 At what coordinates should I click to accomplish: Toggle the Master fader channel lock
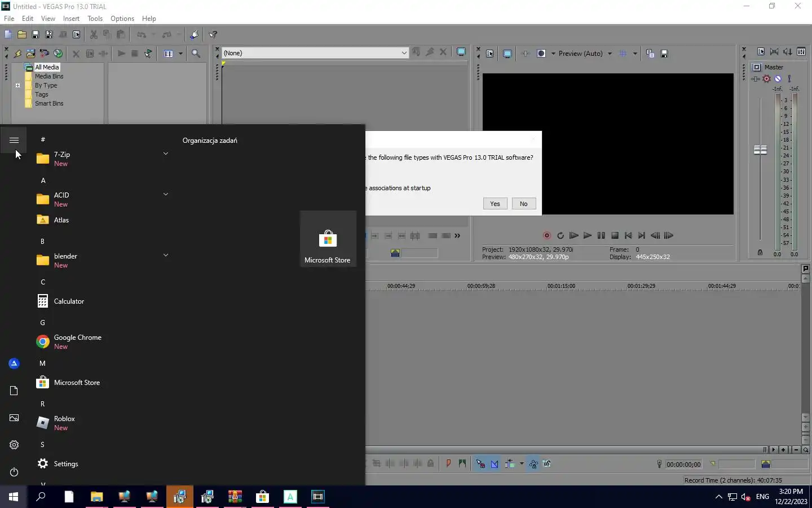coord(760,252)
